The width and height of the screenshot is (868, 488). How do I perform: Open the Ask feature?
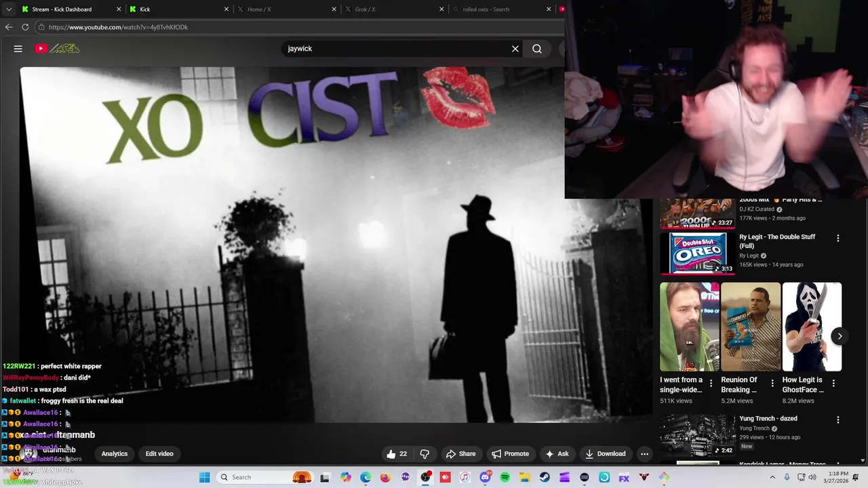point(557,454)
